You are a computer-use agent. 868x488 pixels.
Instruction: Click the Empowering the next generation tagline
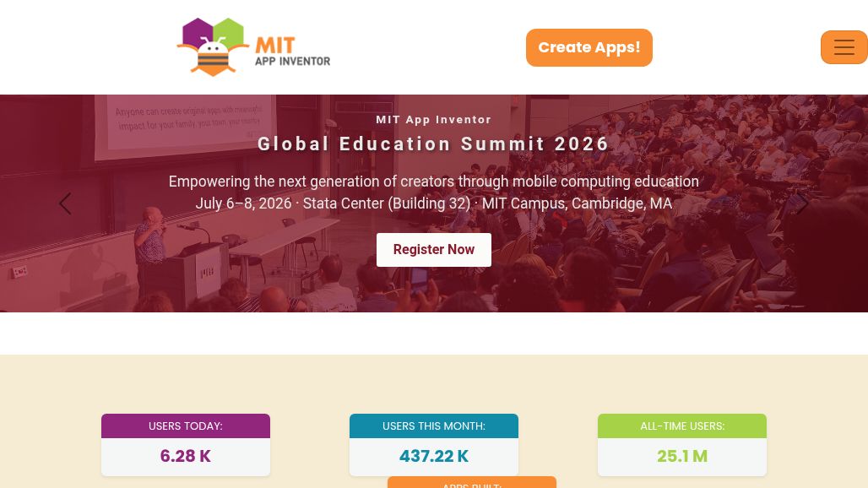(433, 182)
